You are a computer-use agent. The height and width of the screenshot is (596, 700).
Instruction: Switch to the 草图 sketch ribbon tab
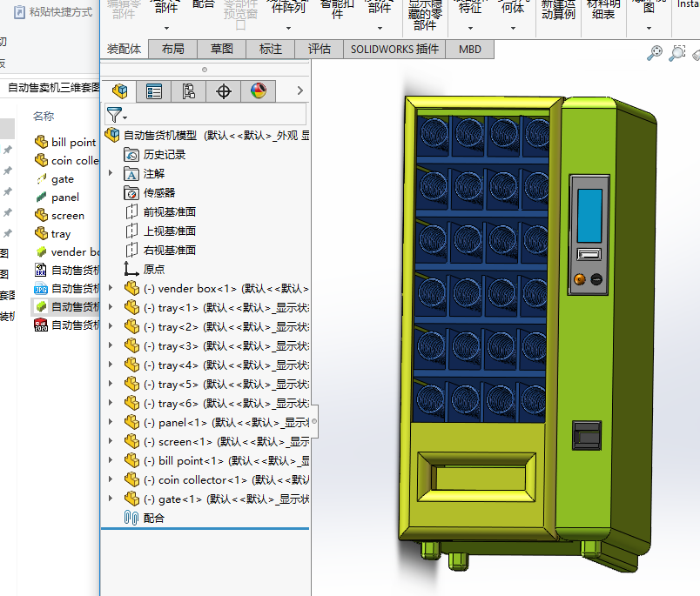[x=221, y=50]
